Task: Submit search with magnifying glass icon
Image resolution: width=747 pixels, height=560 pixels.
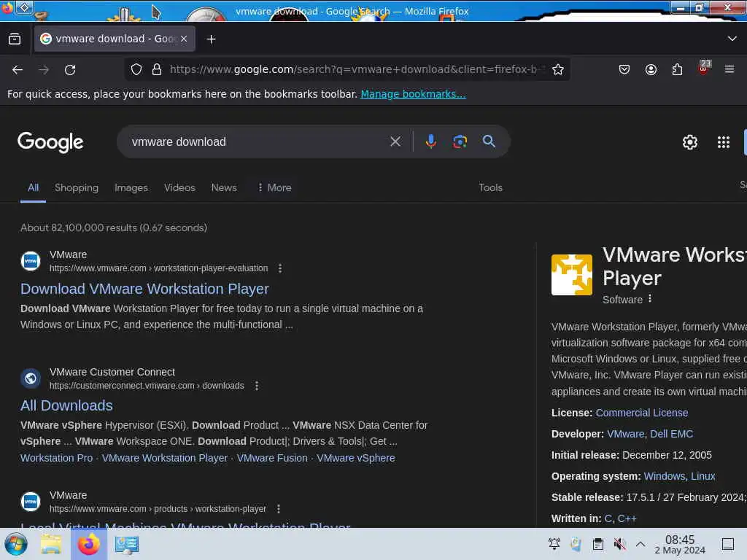Action: pos(489,141)
